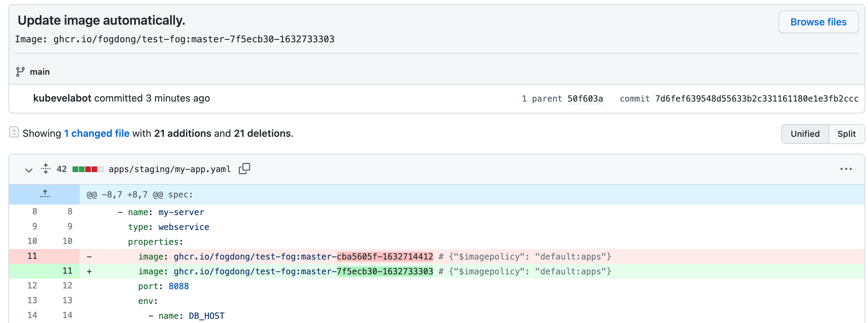Open the 1 changed file link
Viewport: 868px width, 323px height.
[x=97, y=134]
